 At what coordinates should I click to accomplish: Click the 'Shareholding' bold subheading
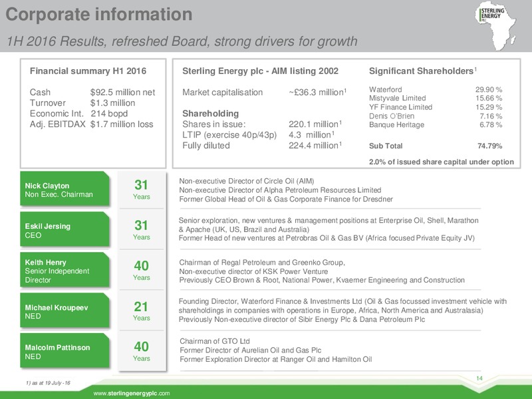[x=210, y=113]
